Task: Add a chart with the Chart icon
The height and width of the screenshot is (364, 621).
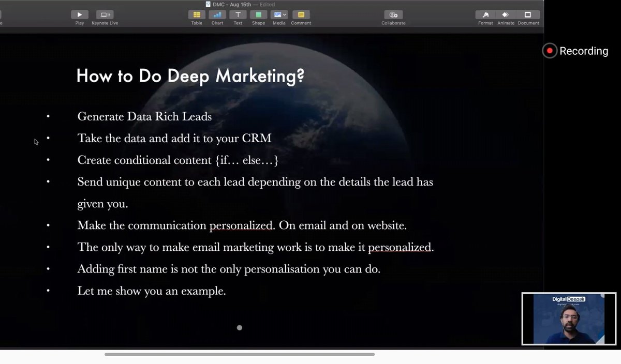Action: pyautogui.click(x=217, y=15)
